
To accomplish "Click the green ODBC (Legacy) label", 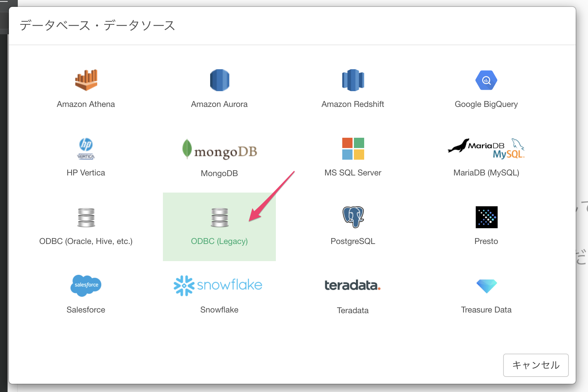I will coord(219,241).
